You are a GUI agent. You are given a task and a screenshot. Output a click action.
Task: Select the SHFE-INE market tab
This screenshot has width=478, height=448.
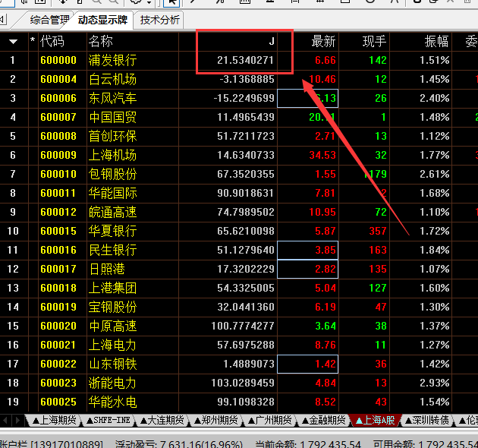(x=108, y=420)
